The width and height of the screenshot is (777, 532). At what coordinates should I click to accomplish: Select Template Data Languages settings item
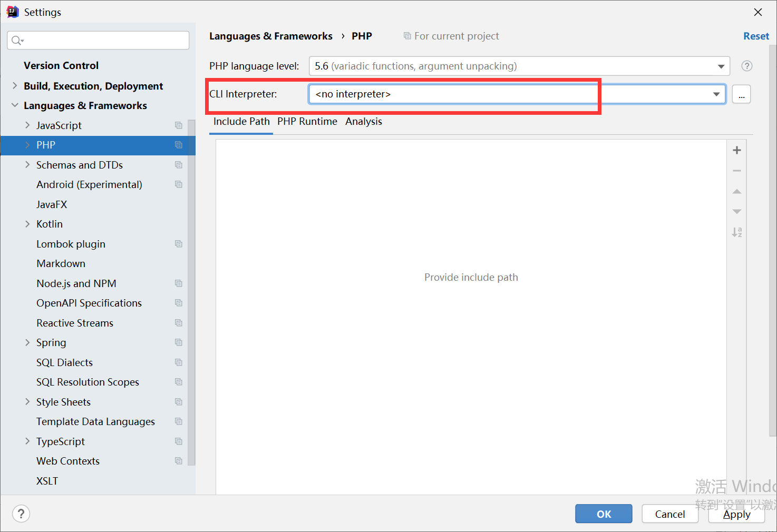click(x=95, y=421)
